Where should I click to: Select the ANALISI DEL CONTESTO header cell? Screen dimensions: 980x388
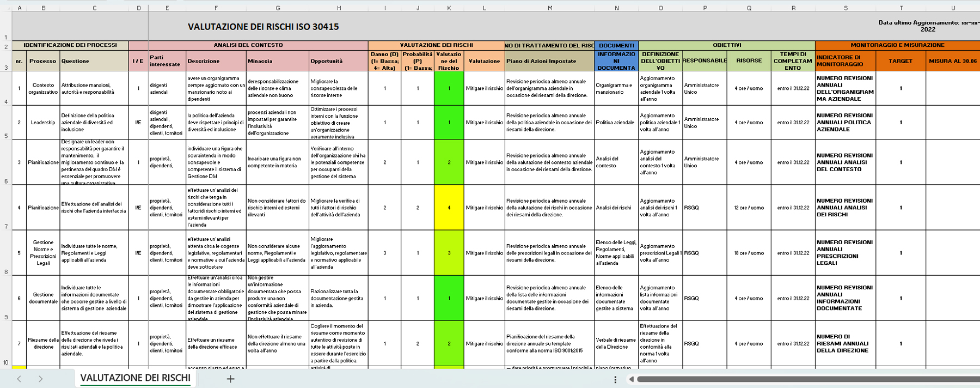click(x=248, y=45)
